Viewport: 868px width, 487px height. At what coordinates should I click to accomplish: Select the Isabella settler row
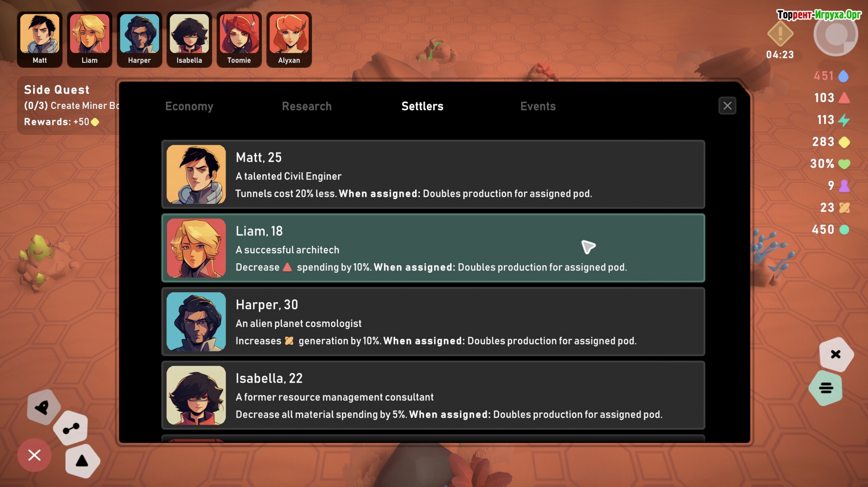(433, 395)
